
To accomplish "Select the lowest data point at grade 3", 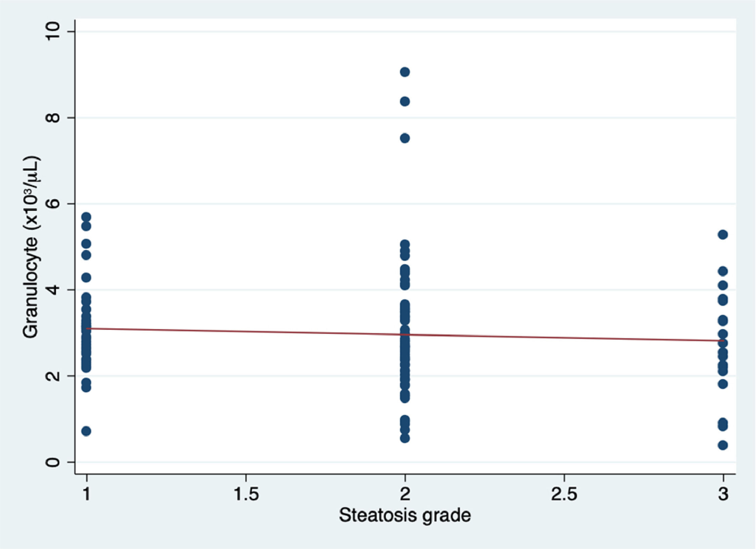I will pos(723,445).
